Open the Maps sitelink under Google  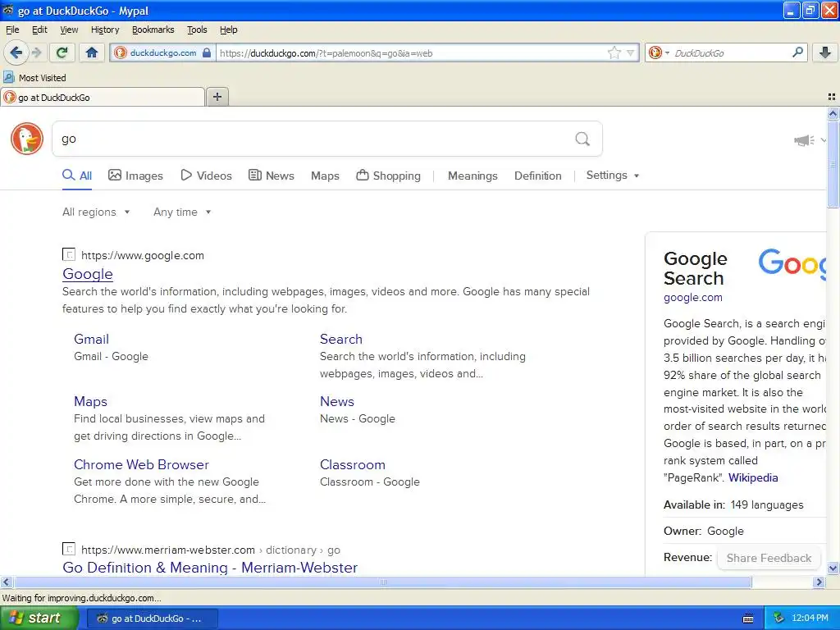point(90,401)
